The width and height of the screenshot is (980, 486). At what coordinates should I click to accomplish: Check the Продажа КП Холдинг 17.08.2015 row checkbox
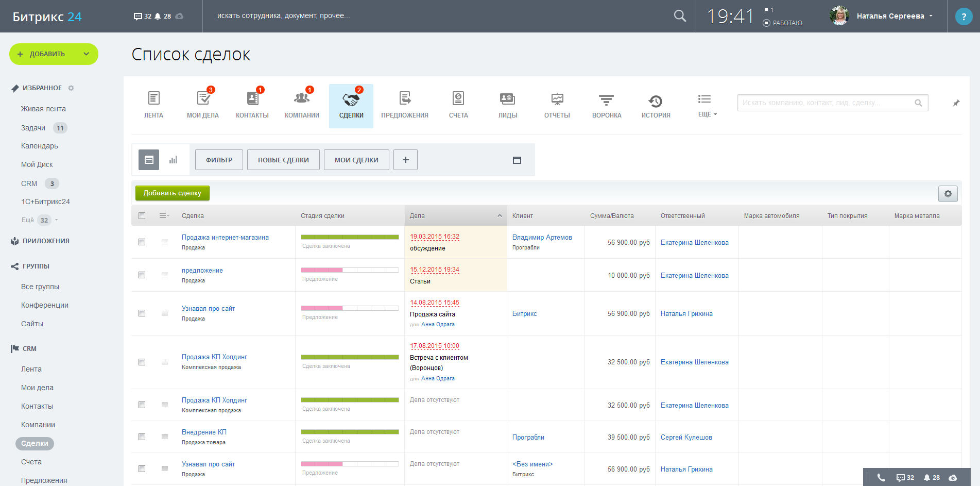(x=142, y=362)
